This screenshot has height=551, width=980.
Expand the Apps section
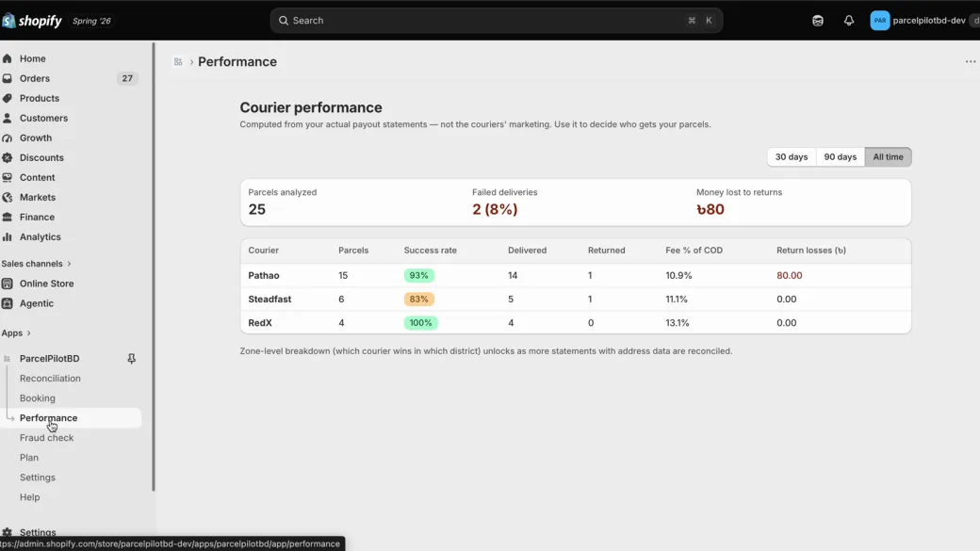coord(16,333)
